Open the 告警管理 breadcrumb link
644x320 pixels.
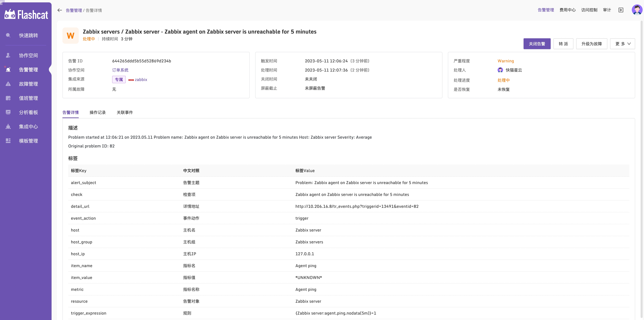pos(74,10)
